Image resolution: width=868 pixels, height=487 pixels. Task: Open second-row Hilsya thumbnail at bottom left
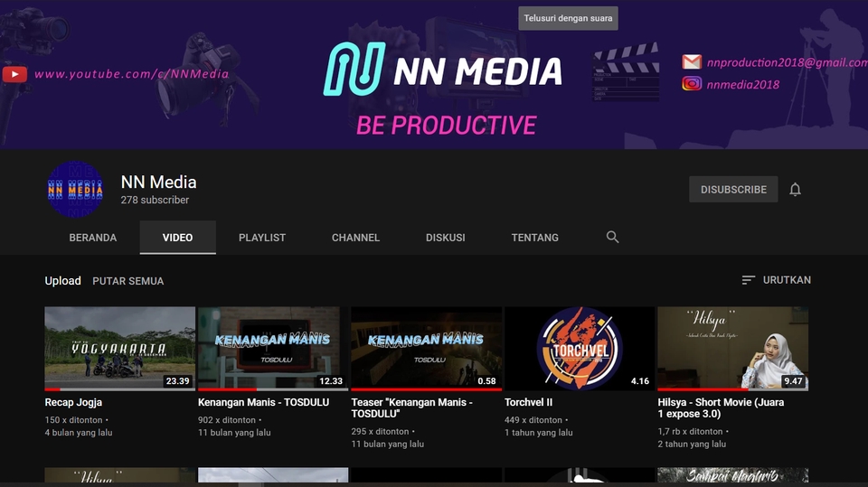[x=120, y=475]
